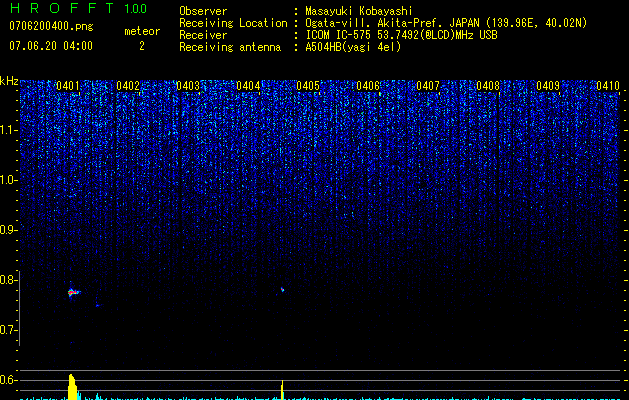Click the 0.9 kHz axis label
This screenshot has width=629, height=400.
pos(9,230)
